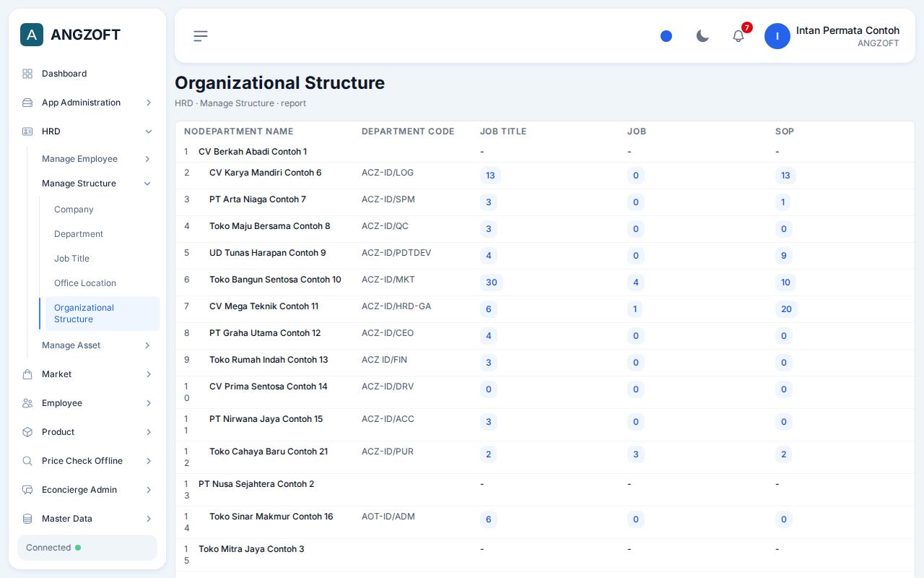Click job title count 30 for ACZ-ID/MKT
The width and height of the screenshot is (924, 578).
(492, 282)
